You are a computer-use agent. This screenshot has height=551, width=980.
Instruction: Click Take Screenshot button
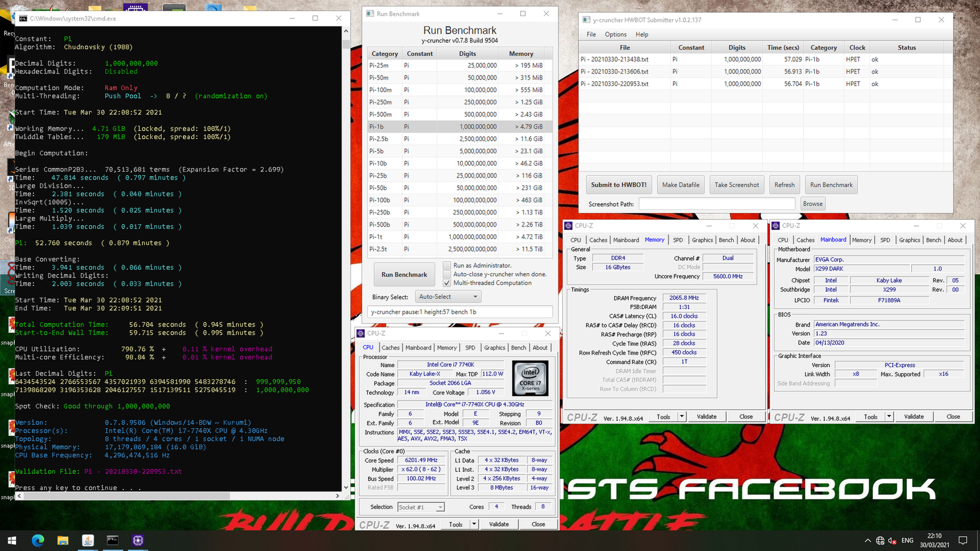coord(737,185)
